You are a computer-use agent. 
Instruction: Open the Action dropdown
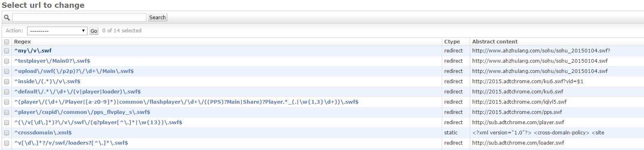[x=57, y=31]
